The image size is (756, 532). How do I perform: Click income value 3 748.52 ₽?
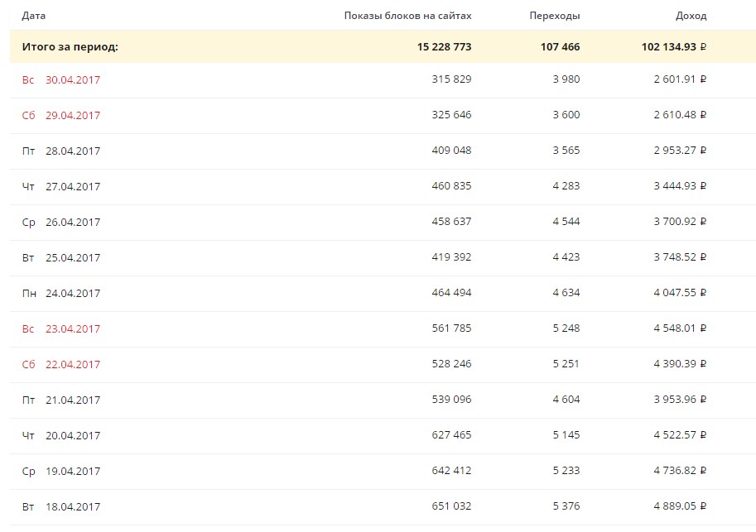tap(680, 257)
